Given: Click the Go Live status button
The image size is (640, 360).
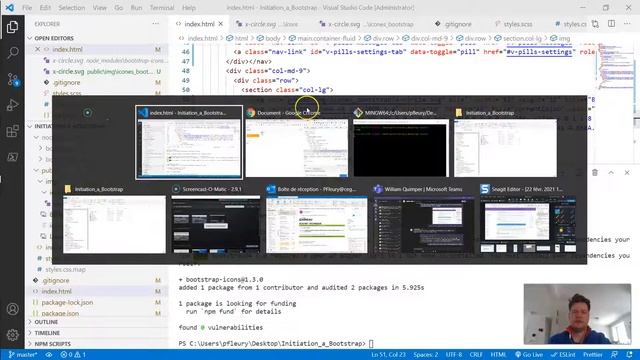Looking at the screenshot, I should [x=529, y=354].
